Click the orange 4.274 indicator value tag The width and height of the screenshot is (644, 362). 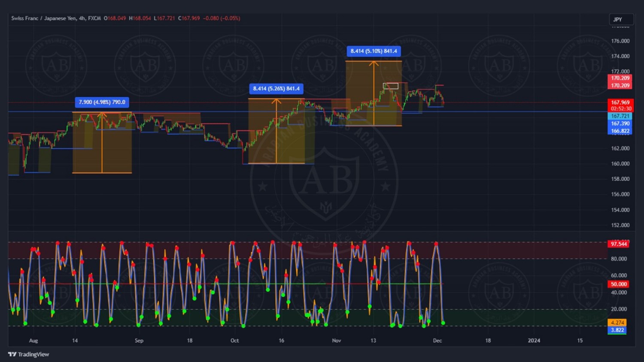click(617, 323)
